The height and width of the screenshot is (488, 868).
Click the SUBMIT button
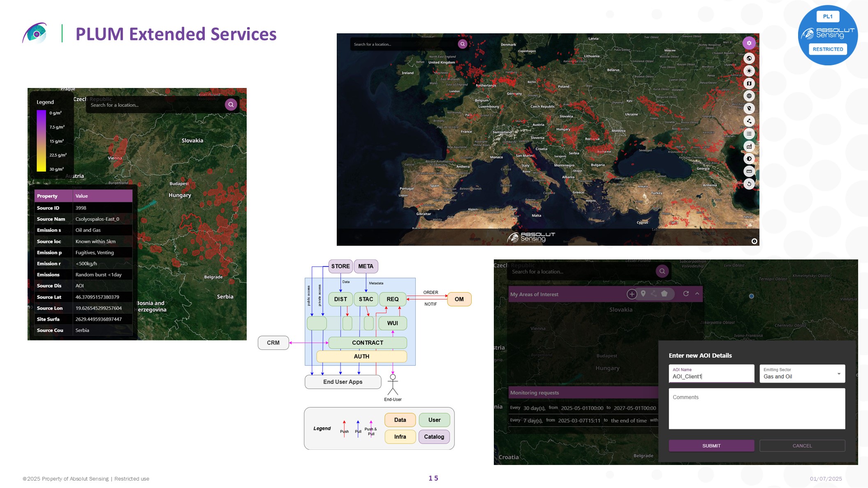point(711,446)
